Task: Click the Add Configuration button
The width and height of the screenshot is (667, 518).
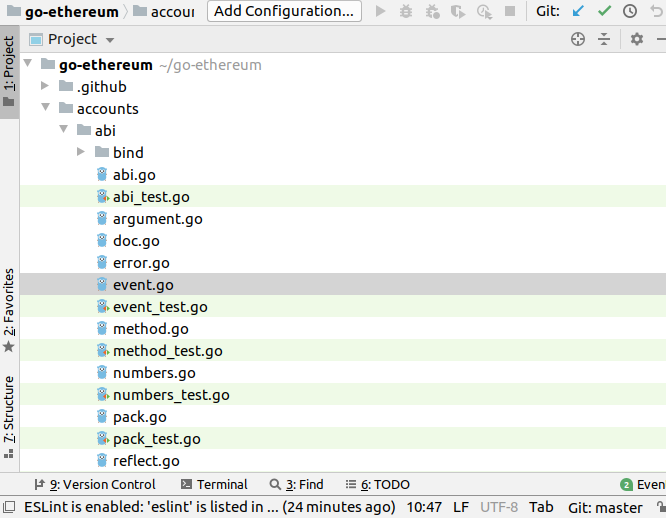Action: click(285, 12)
